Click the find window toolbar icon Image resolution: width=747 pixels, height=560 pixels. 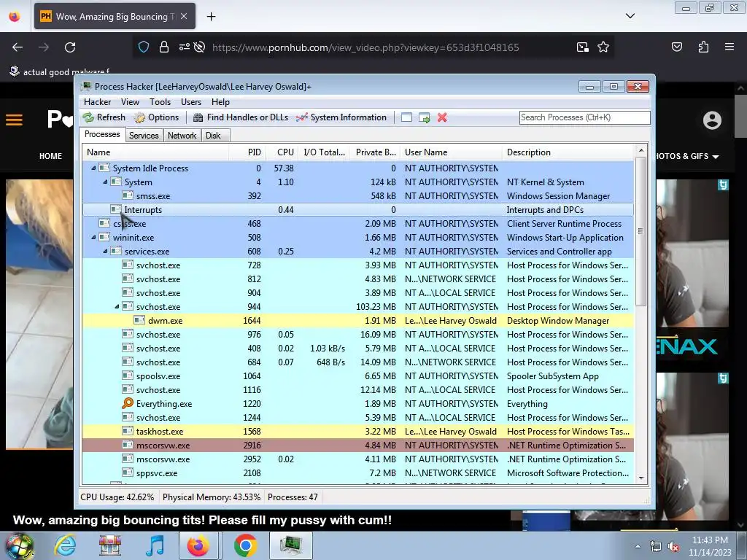tap(406, 117)
